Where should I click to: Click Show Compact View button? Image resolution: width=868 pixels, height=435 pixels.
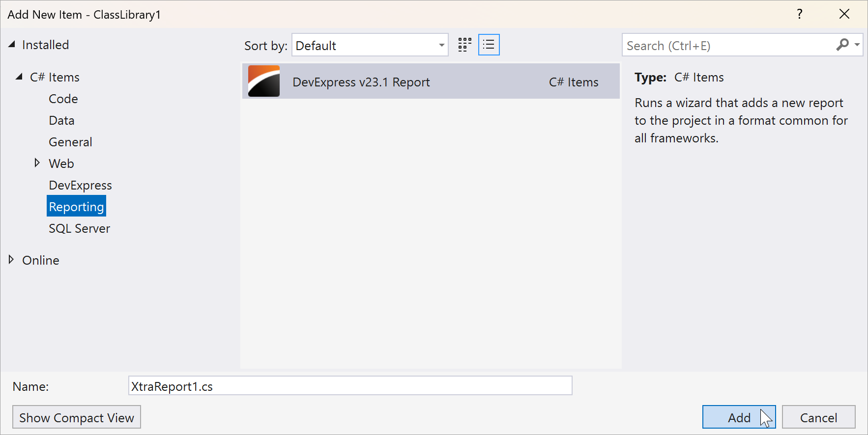coord(77,417)
